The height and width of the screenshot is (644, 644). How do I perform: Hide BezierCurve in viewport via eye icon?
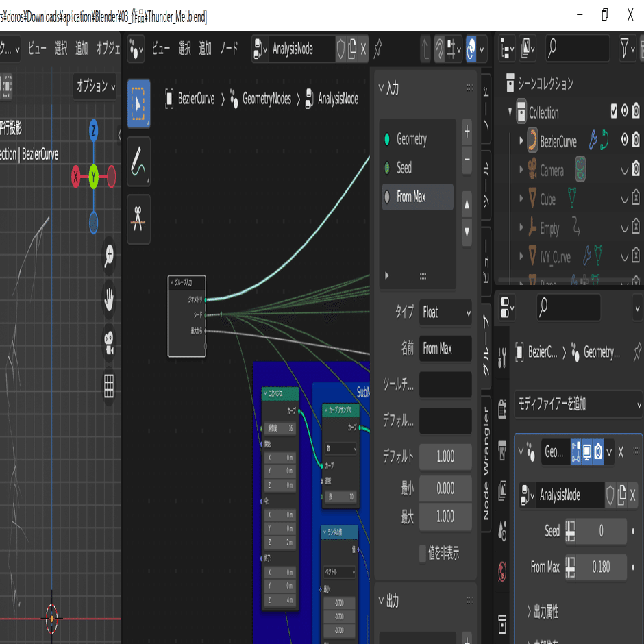(624, 140)
